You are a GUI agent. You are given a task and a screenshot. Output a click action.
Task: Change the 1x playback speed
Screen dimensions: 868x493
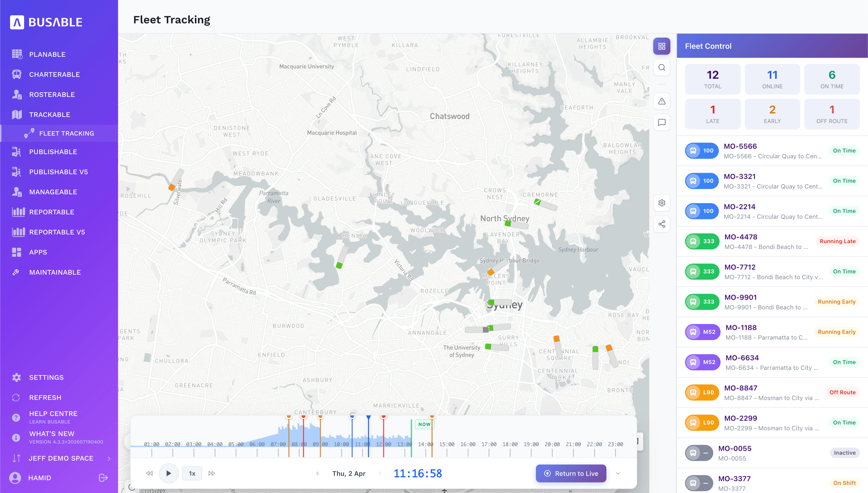coord(192,473)
